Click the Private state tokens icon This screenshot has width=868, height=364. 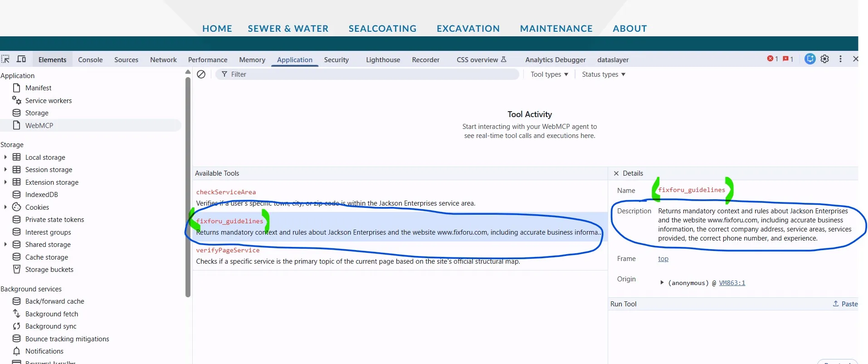17,219
